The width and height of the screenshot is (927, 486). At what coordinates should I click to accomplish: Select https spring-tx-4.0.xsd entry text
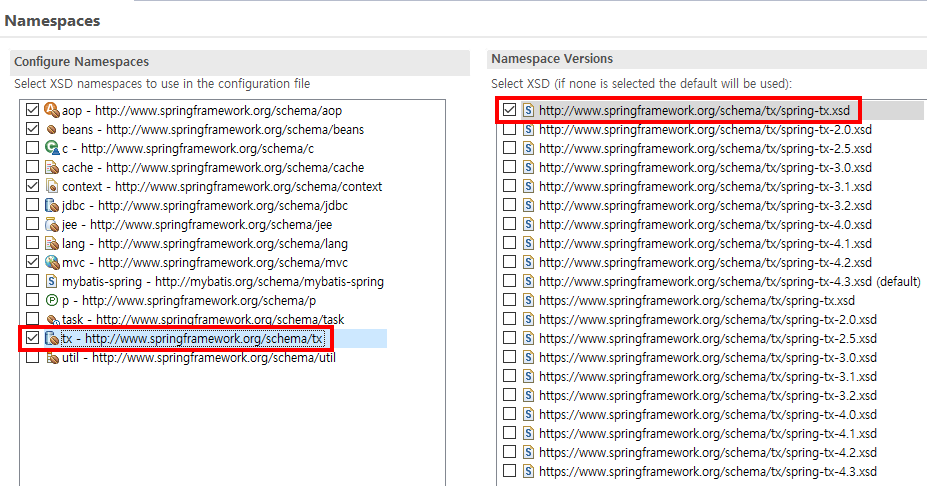click(x=708, y=414)
